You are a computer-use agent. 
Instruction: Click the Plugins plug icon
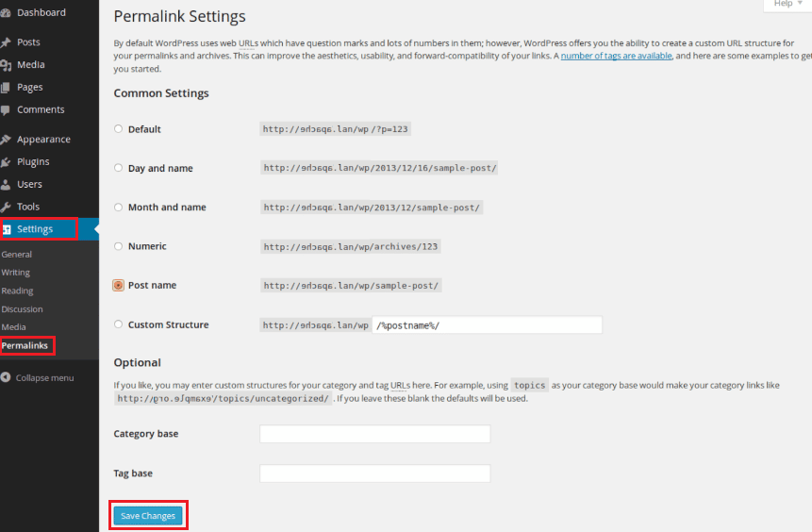(5, 162)
